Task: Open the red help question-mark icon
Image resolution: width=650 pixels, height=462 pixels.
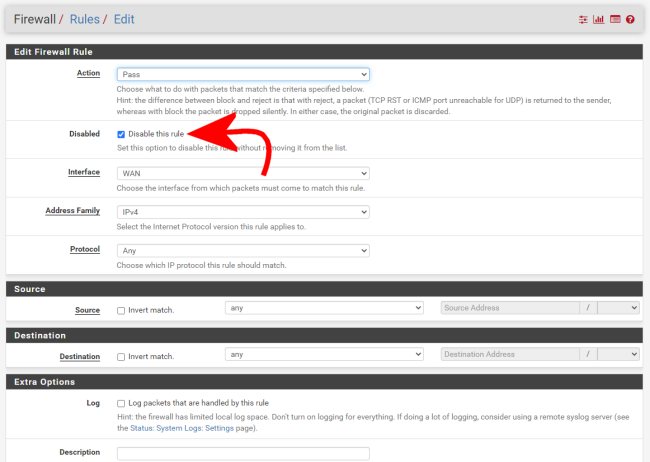Action: click(x=630, y=19)
